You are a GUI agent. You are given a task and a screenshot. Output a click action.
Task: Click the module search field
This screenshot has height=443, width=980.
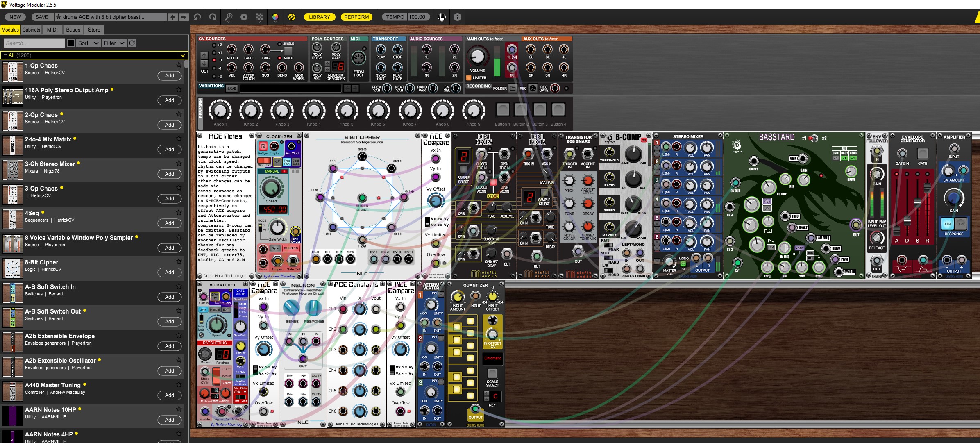point(34,43)
